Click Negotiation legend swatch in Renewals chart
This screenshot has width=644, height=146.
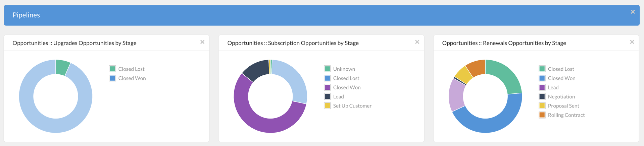click(542, 96)
